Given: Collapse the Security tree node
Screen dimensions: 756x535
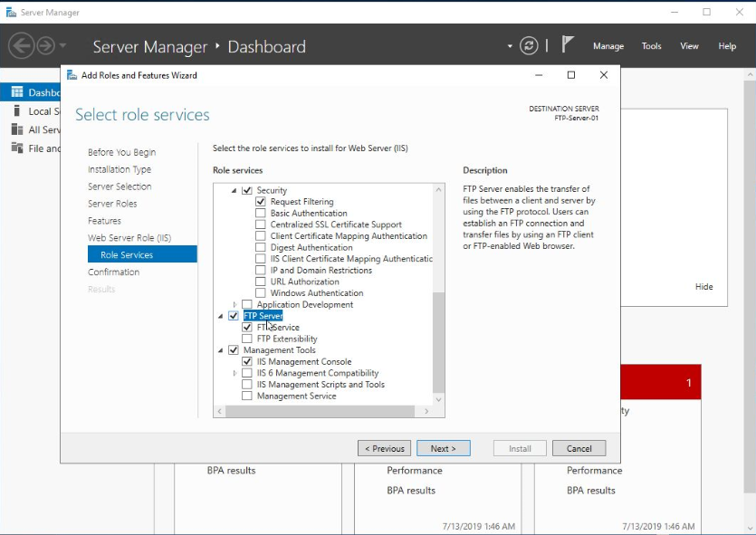Looking at the screenshot, I should pos(234,190).
